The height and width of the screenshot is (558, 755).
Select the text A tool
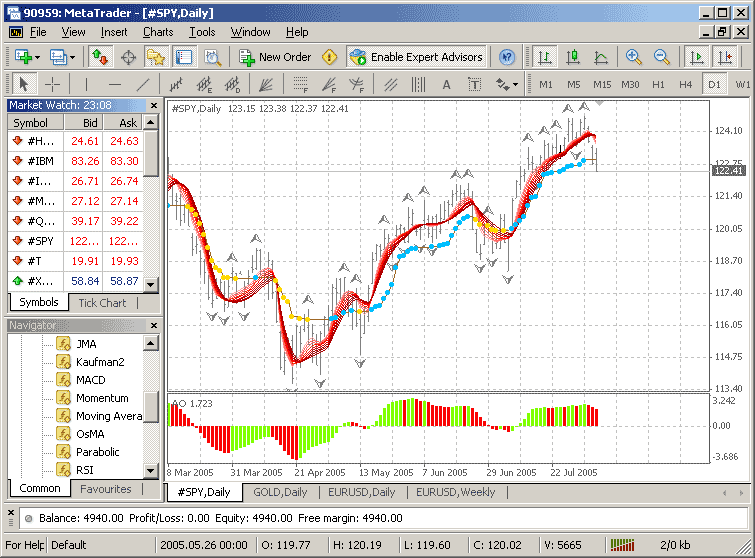tap(446, 85)
